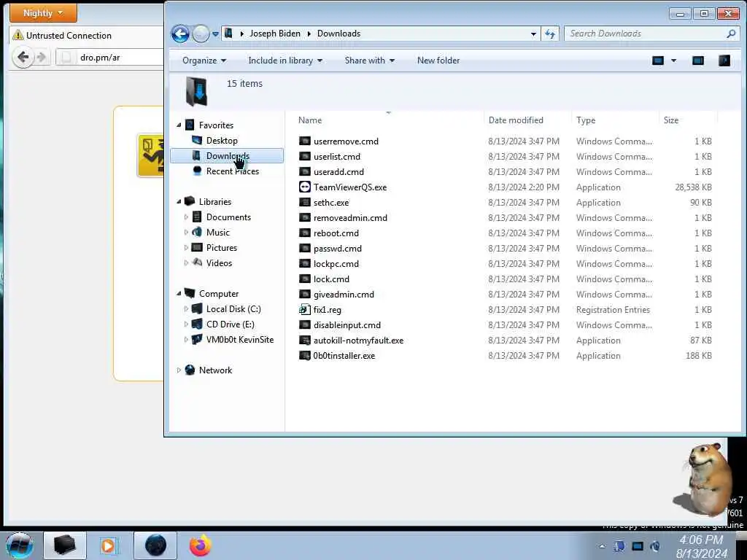Screen dimensions: 747x560
Task: Click the search magnifier icon
Action: coord(731,34)
